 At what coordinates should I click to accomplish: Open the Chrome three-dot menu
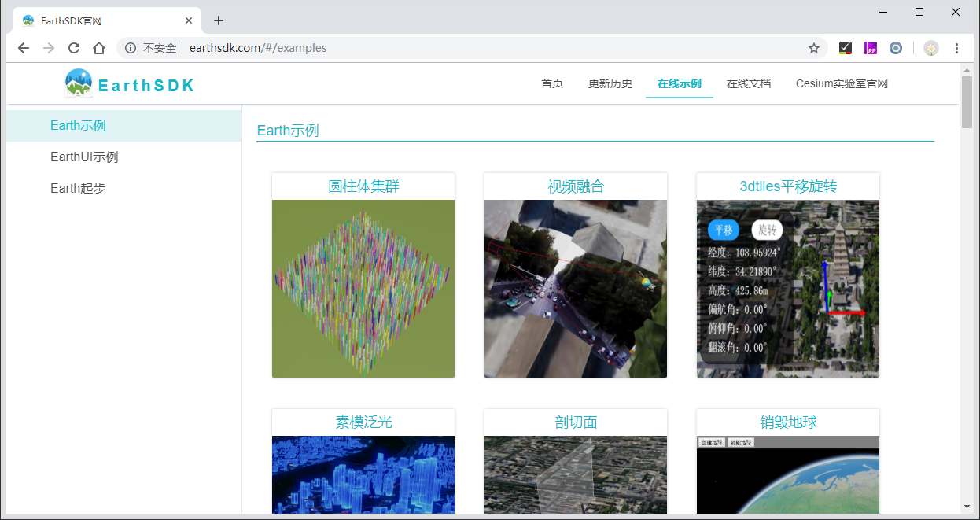tap(957, 48)
